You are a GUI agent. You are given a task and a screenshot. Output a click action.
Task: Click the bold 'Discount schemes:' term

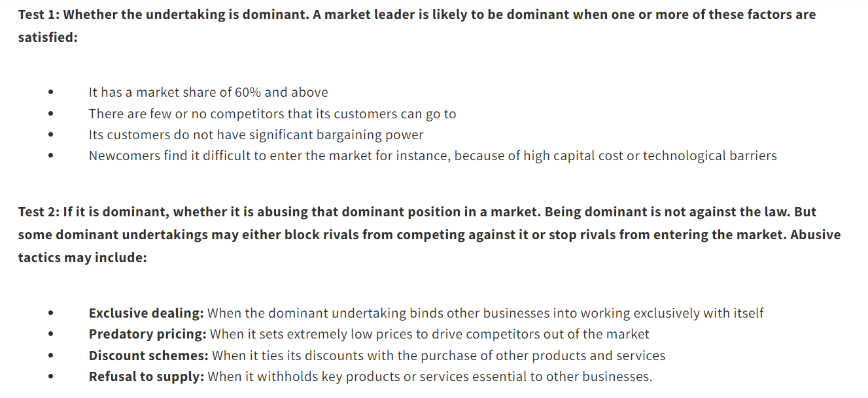(148, 356)
